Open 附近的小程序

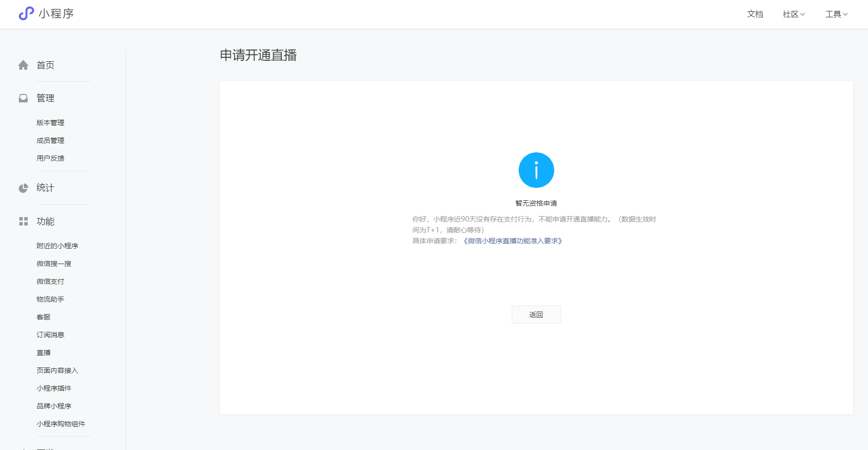(x=57, y=246)
